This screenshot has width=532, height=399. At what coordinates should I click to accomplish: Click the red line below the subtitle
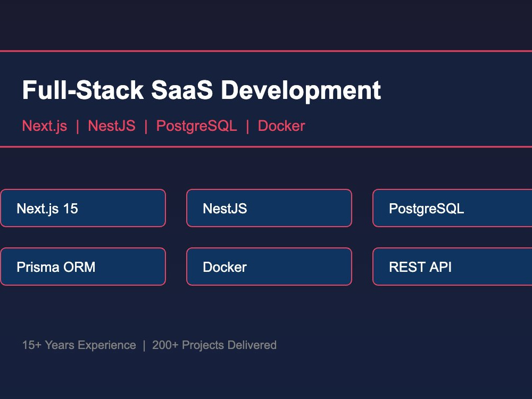(x=266, y=147)
